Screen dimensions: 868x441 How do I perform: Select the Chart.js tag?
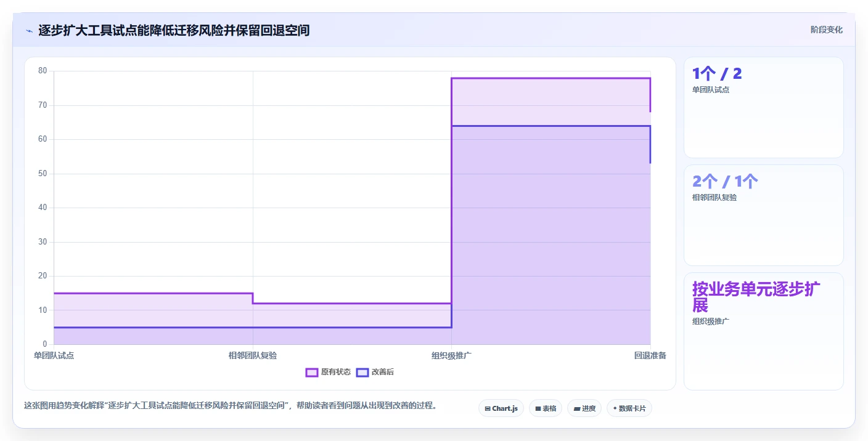[501, 408]
